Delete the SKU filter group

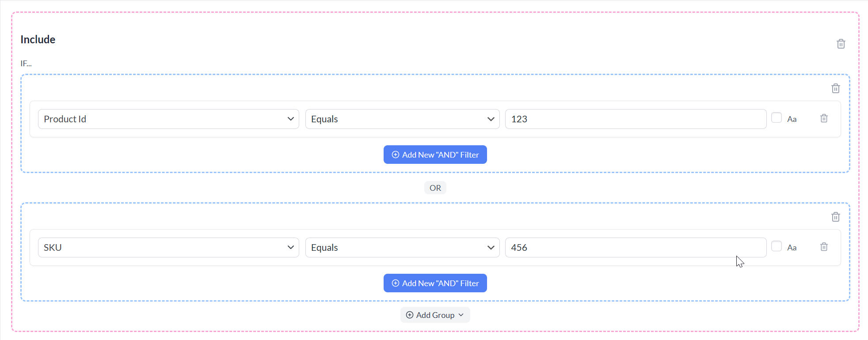[835, 217]
